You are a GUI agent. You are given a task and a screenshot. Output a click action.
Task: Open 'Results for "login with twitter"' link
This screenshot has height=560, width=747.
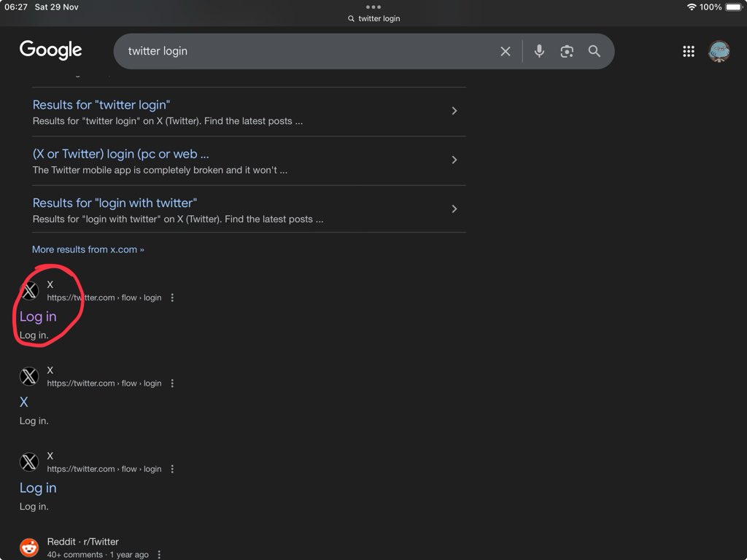click(115, 203)
